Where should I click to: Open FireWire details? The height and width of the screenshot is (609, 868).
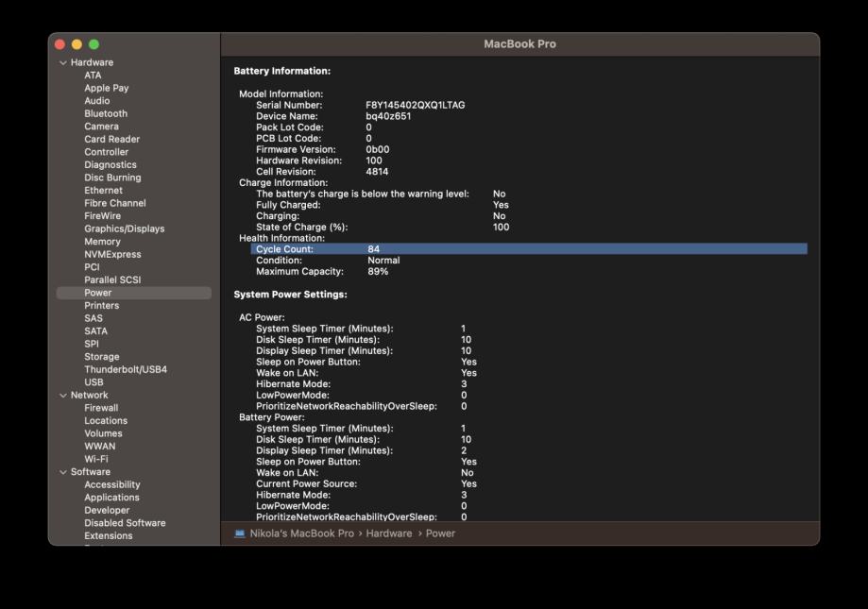102,215
